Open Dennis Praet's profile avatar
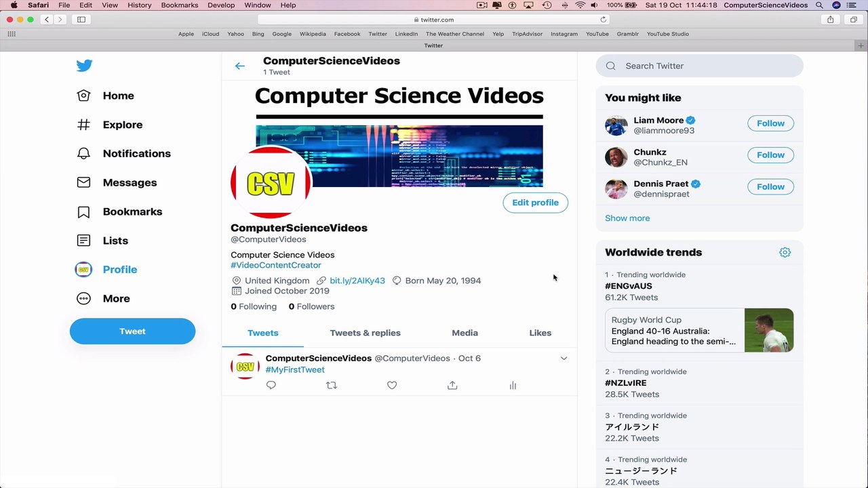The width and height of the screenshot is (868, 488). [616, 188]
